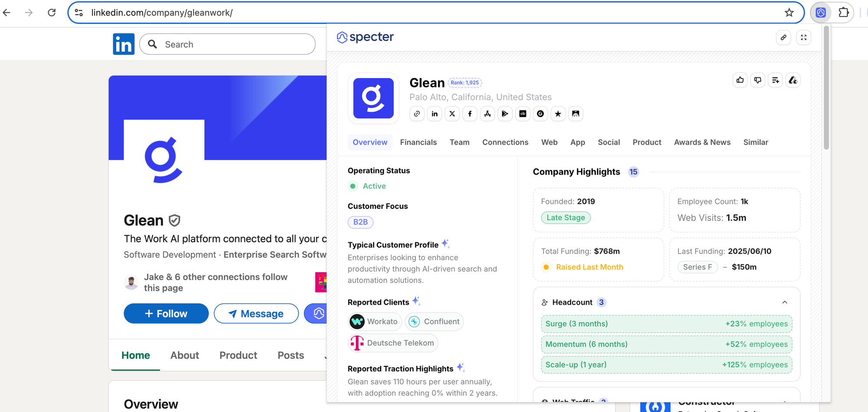Open the Chrome Extensions puzzle icon

click(x=843, y=13)
